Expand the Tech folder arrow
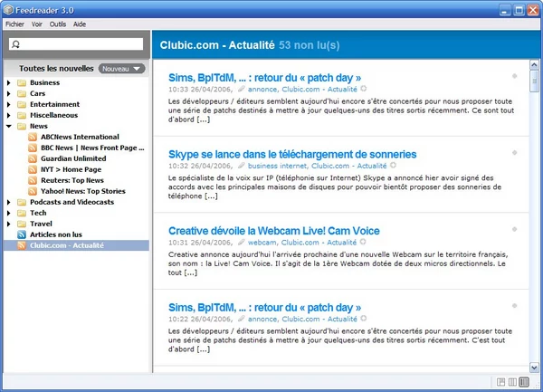This screenshot has height=392, width=543. click(x=9, y=213)
